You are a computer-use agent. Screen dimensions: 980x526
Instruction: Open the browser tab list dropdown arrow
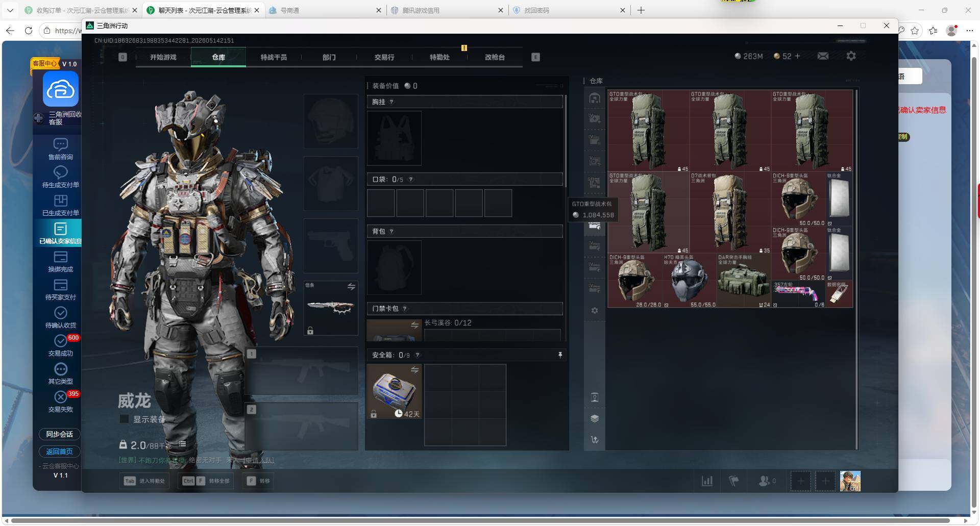point(10,10)
